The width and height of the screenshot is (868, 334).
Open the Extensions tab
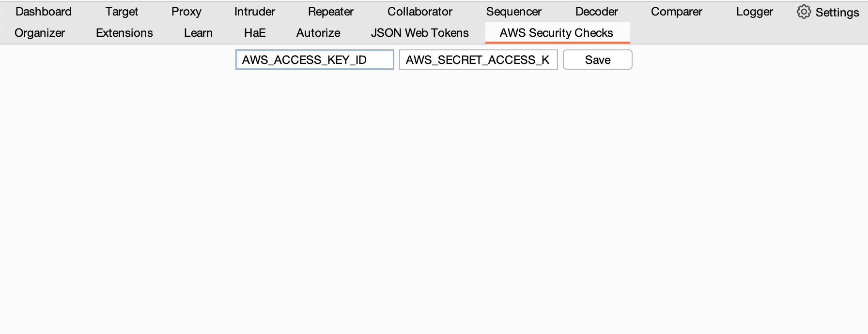tap(124, 33)
